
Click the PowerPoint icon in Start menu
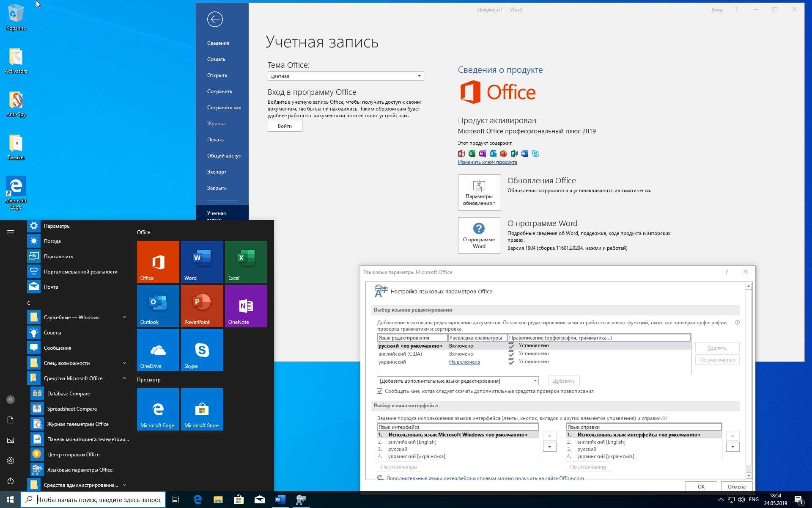click(x=202, y=306)
